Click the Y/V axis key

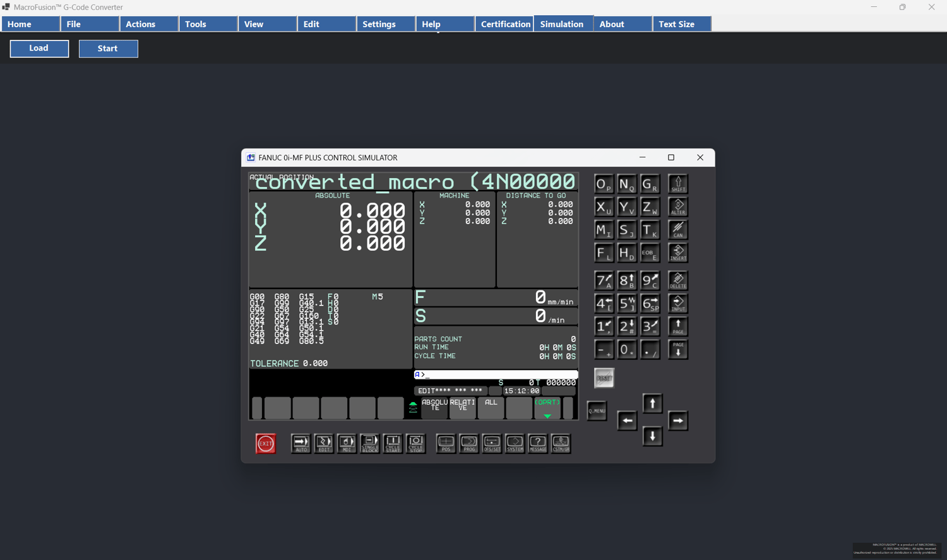coord(627,207)
